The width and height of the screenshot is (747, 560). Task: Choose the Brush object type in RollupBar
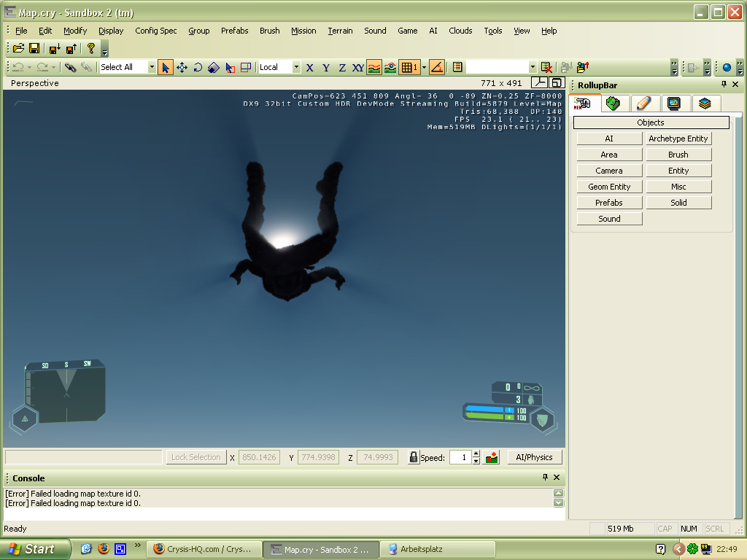pos(678,155)
